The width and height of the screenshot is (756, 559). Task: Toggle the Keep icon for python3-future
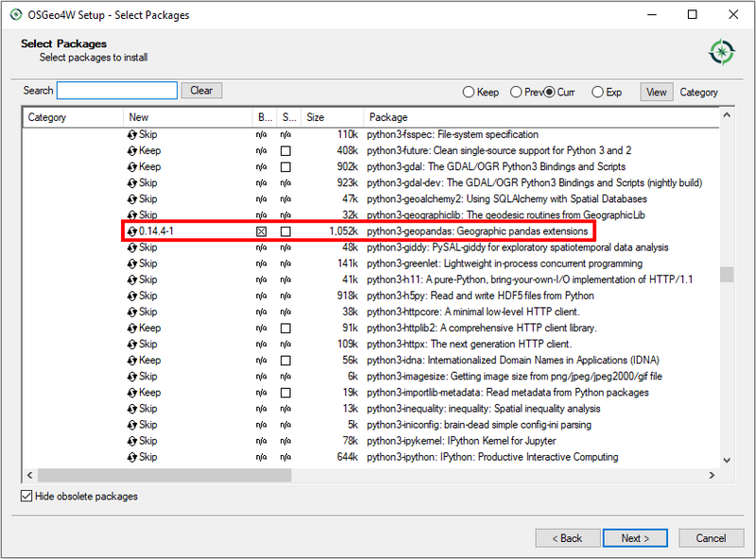[132, 151]
